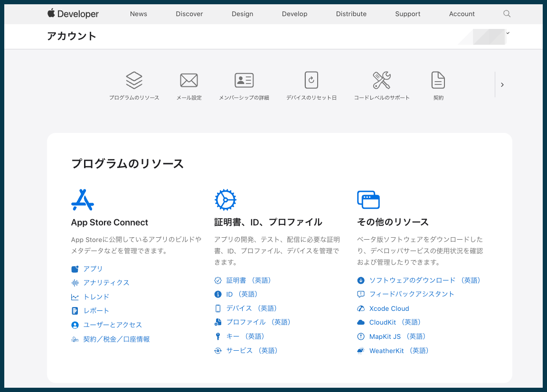Click the Apple Developer logo
The image size is (547, 392).
(x=73, y=14)
